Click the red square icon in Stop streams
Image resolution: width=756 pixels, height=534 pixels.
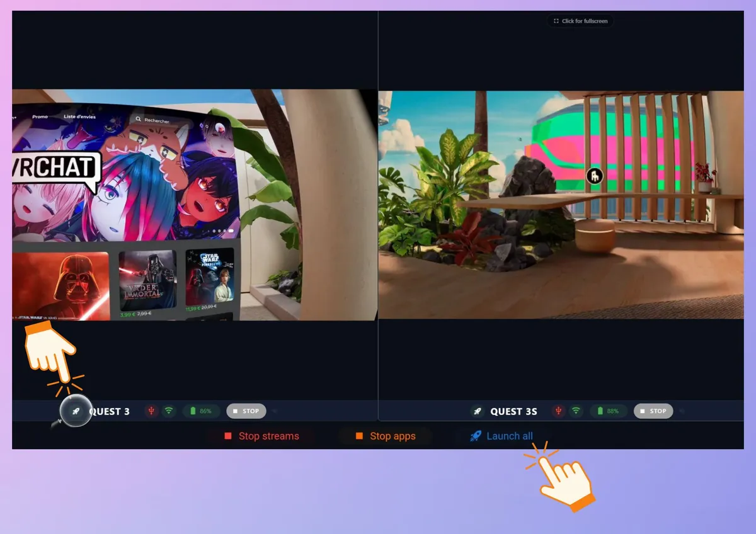(228, 436)
